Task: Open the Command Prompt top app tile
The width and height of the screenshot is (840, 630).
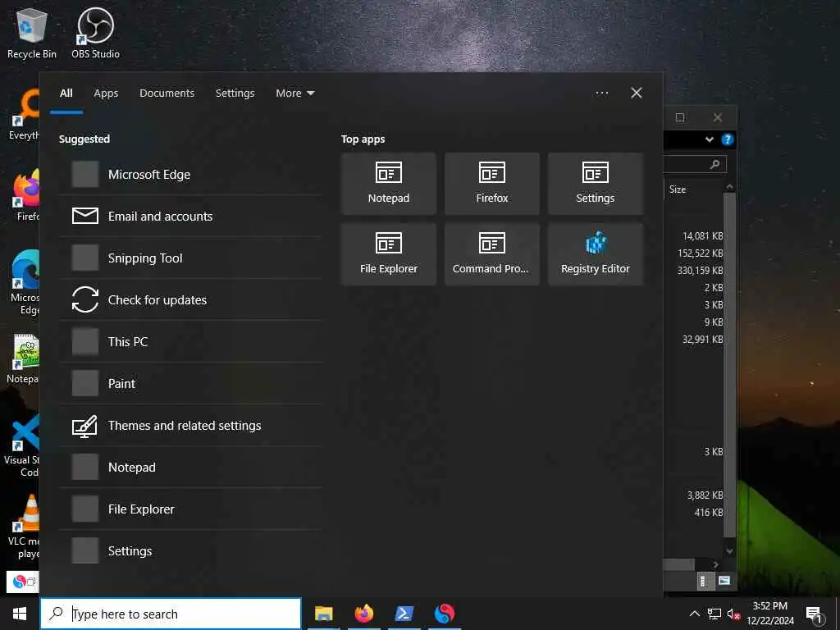Action: click(x=492, y=254)
